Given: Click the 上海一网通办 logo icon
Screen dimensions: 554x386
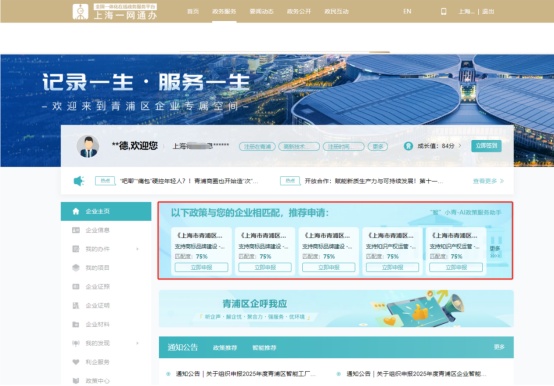Looking at the screenshot, I should point(80,11).
